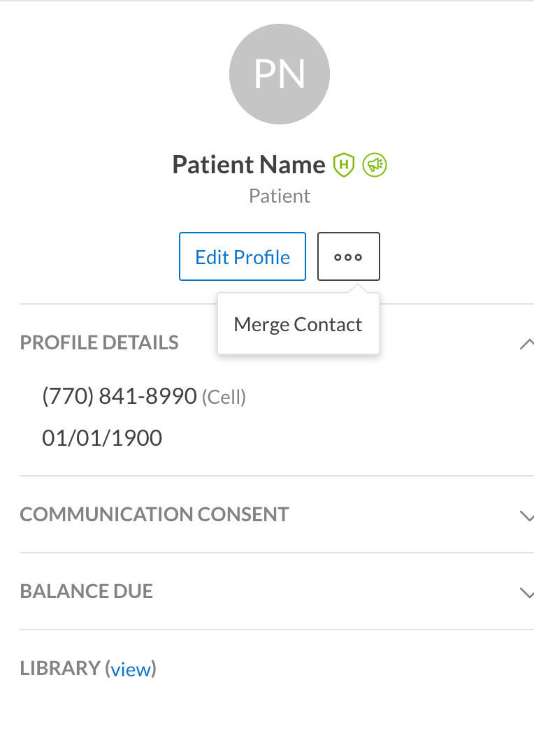The width and height of the screenshot is (534, 756).
Task: Click the birth date 01/01/1900
Action: click(102, 438)
